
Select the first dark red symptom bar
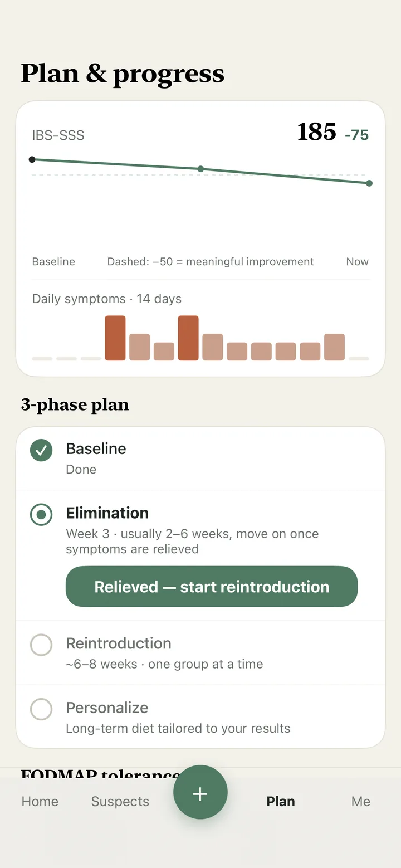click(115, 338)
